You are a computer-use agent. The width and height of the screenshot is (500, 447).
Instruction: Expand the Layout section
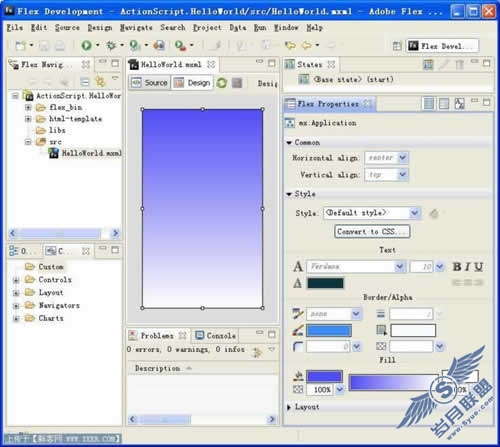click(289, 407)
